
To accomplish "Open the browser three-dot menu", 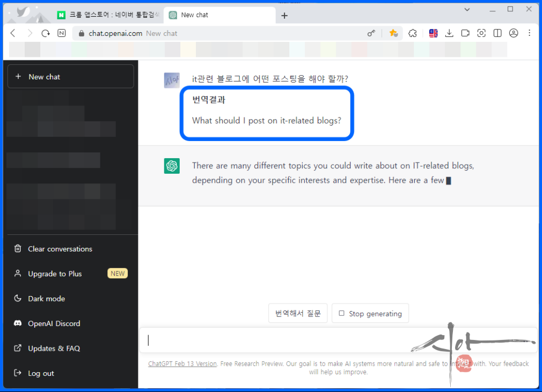I will coord(530,33).
